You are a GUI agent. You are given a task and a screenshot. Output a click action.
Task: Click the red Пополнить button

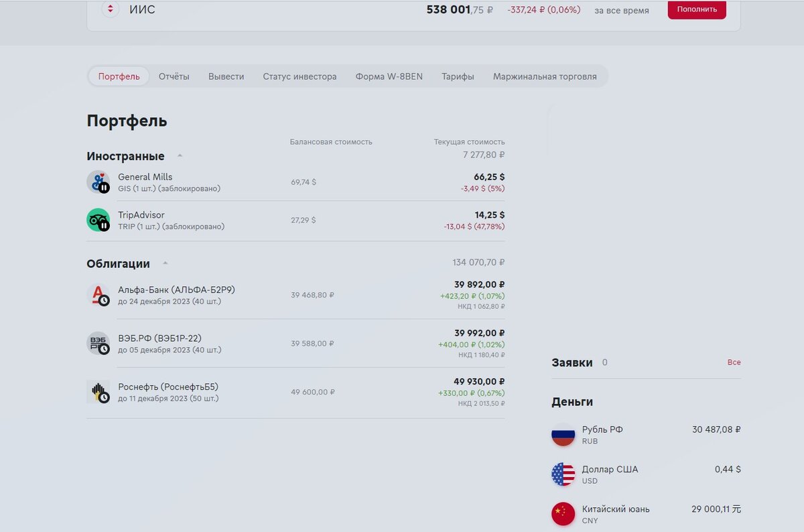coord(697,9)
